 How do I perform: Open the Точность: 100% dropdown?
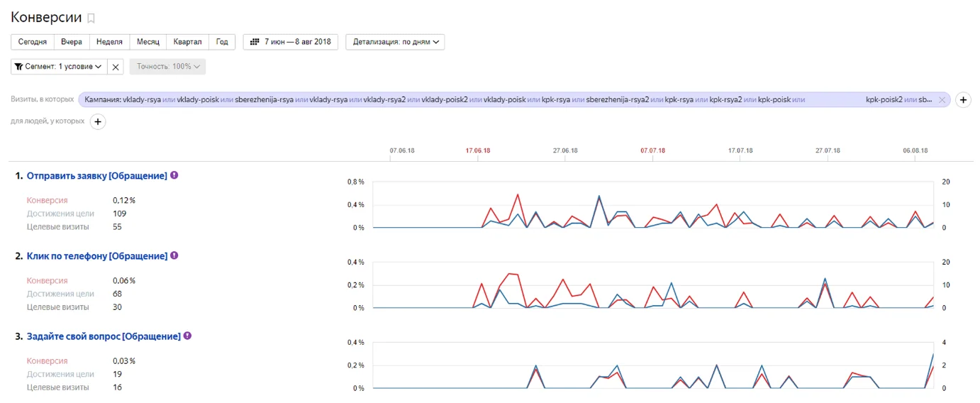point(167,67)
